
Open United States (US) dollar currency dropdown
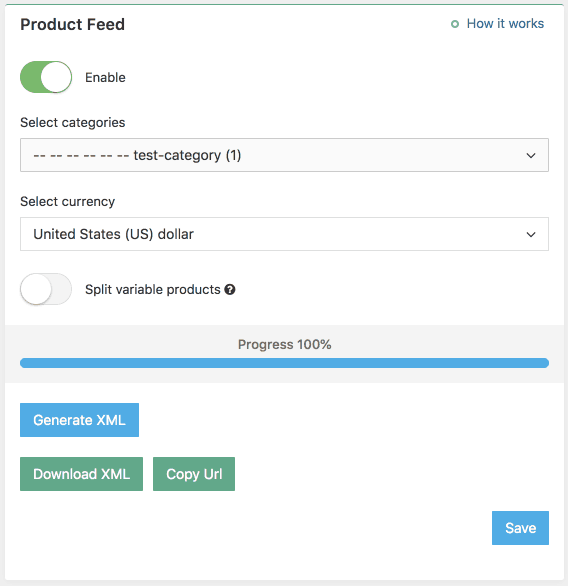tap(284, 234)
